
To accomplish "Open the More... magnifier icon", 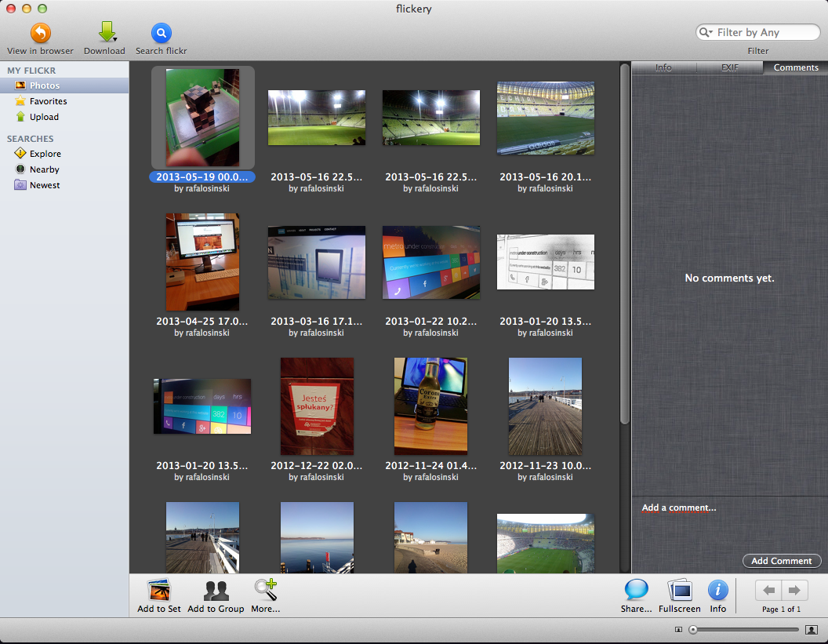I will (x=265, y=590).
